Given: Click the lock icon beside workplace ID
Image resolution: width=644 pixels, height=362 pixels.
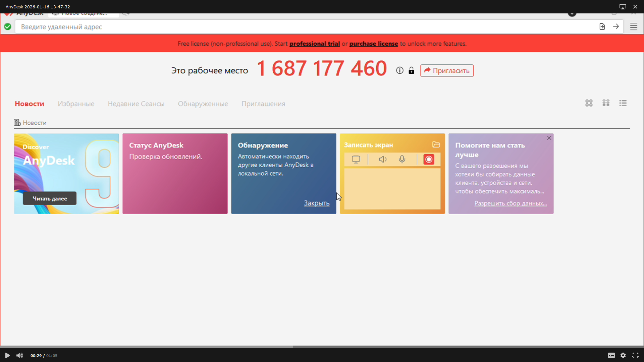Looking at the screenshot, I should point(411,70).
